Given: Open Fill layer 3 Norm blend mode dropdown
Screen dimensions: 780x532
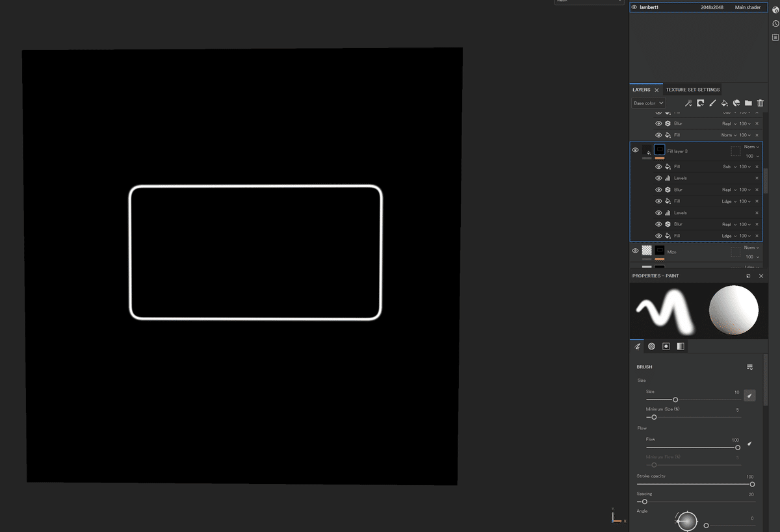Looking at the screenshot, I should click(751, 147).
